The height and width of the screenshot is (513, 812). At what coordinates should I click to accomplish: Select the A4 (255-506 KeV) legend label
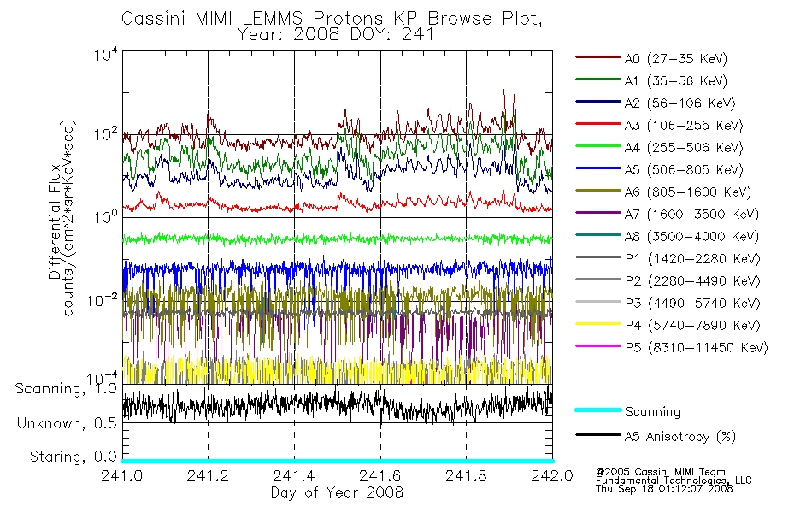684,148
